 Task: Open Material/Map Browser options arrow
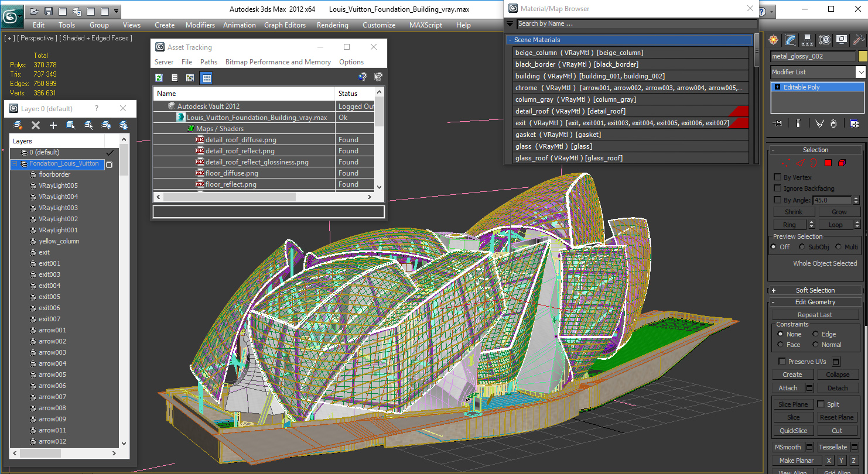(510, 24)
